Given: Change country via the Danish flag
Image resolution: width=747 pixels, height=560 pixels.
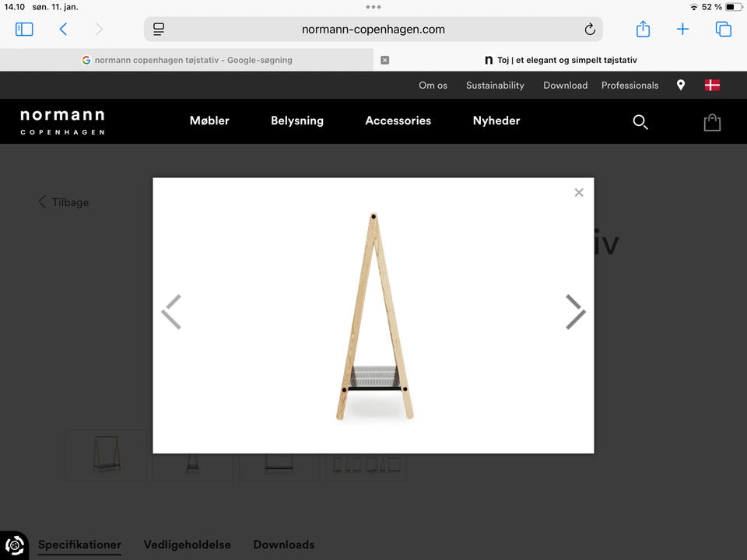Looking at the screenshot, I should [712, 86].
